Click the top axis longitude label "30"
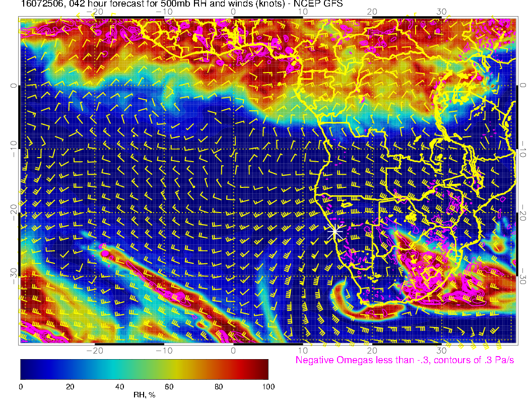 click(441, 12)
